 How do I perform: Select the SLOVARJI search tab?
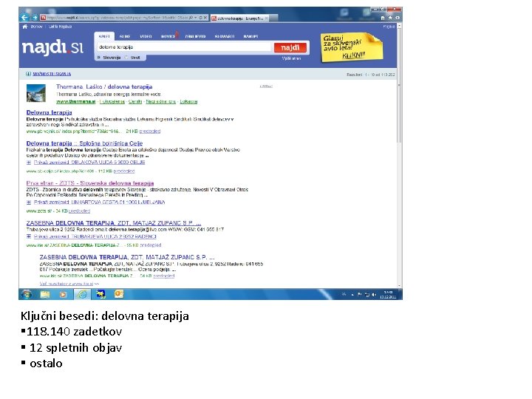225,36
